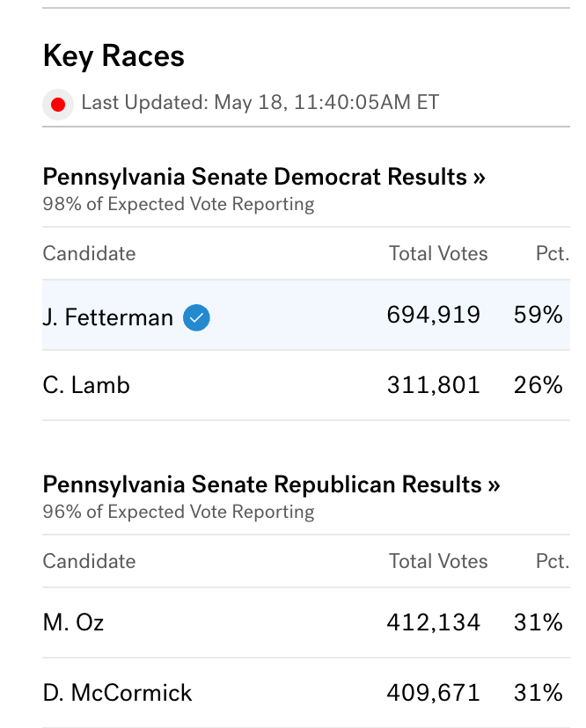Open Pennsylvania Senate Democrat Results link
Screen dimensions: 586x728
tap(264, 177)
